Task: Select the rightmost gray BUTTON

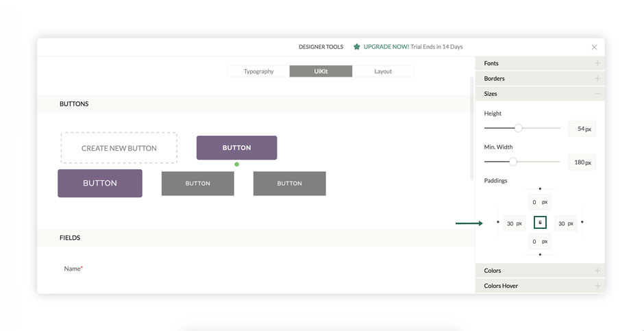Action: pyautogui.click(x=290, y=184)
